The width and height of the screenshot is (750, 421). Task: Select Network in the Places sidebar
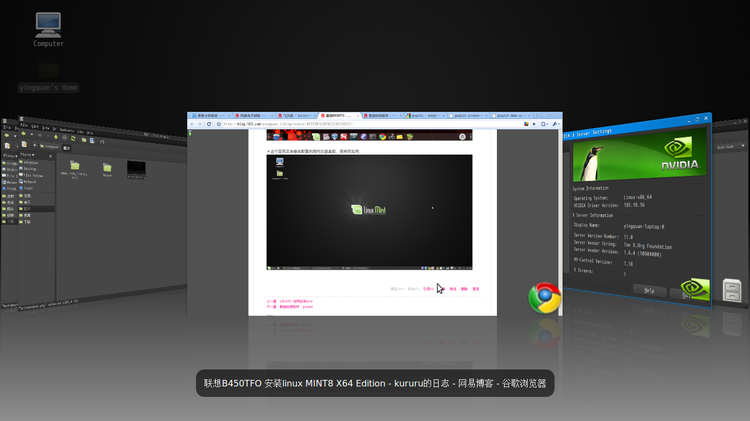click(28, 182)
